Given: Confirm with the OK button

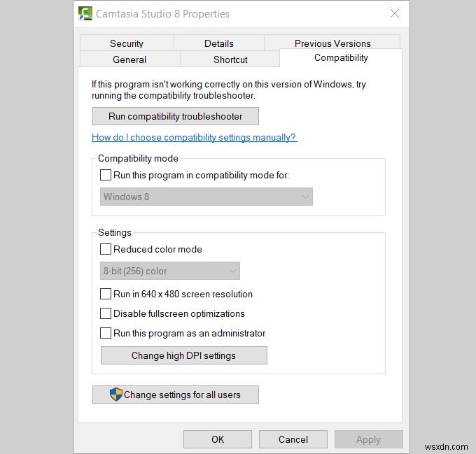Looking at the screenshot, I should tap(218, 439).
